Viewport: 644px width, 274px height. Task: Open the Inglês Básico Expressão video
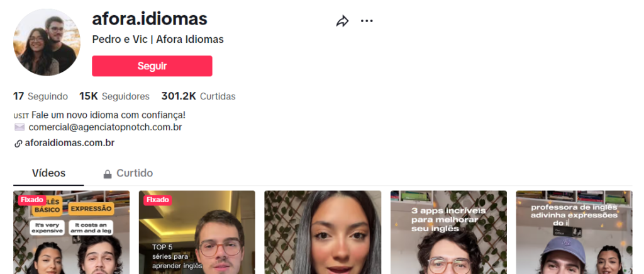72,232
